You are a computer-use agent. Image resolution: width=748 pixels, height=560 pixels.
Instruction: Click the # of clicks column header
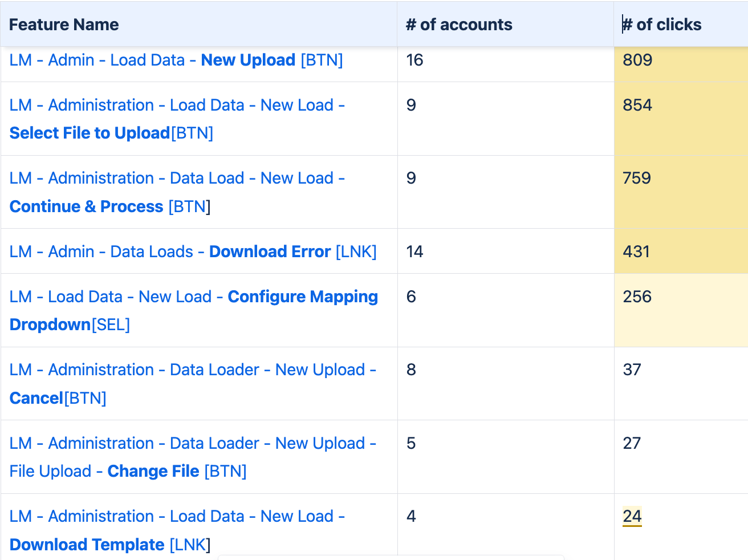pos(662,25)
